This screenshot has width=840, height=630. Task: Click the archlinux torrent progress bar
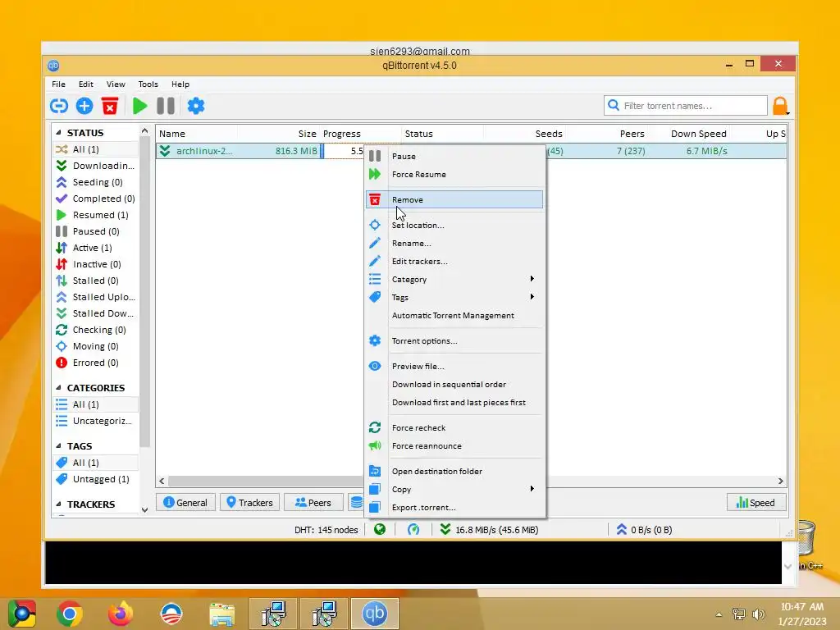(343, 151)
